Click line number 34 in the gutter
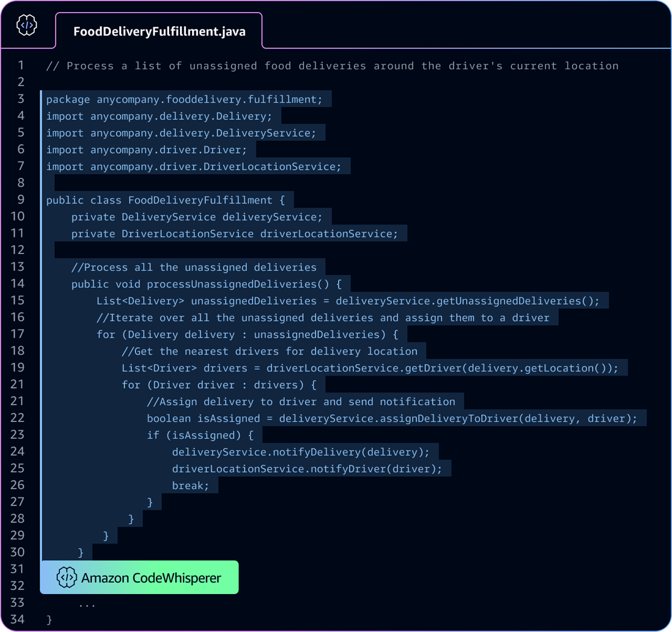672x632 pixels. (17, 619)
